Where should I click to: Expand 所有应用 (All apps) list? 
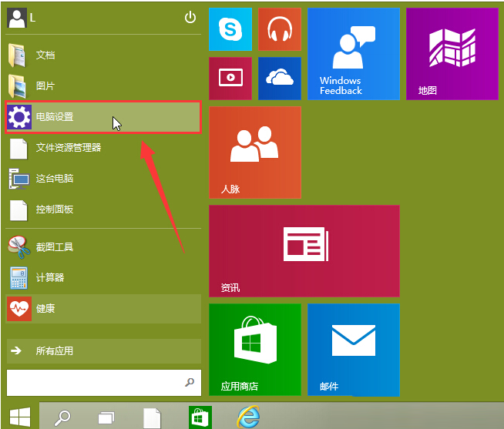[x=103, y=350]
